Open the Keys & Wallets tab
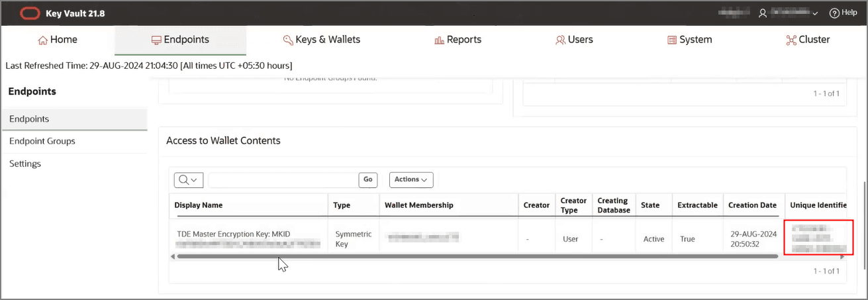Viewport: 868px width, 300px height. tap(322, 40)
